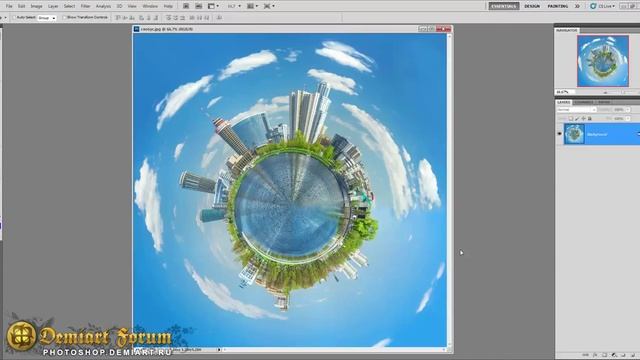This screenshot has height=360, width=640.
Task: Open the View Extras dropdown
Action: tap(213, 6)
